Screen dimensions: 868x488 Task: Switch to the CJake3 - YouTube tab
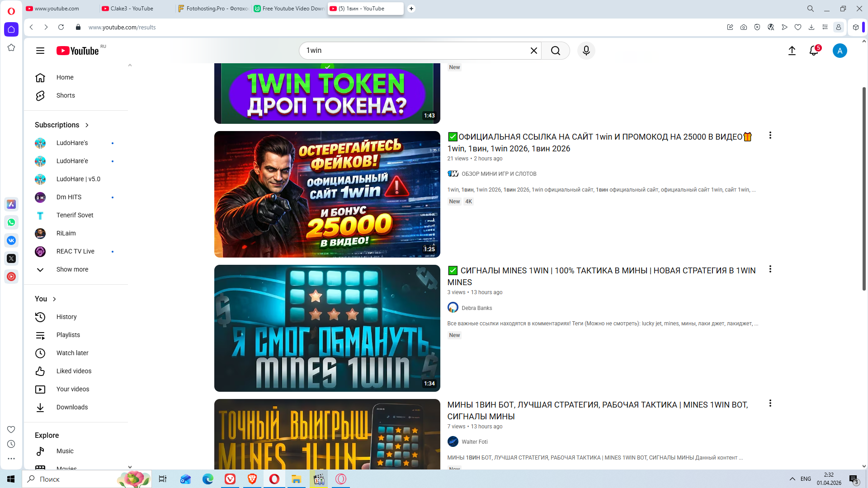(x=132, y=9)
